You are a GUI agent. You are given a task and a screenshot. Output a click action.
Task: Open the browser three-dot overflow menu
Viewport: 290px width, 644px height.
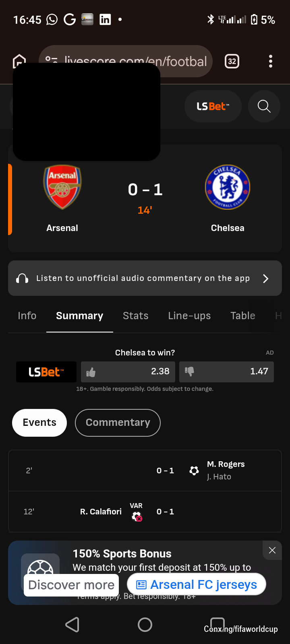pyautogui.click(x=271, y=61)
